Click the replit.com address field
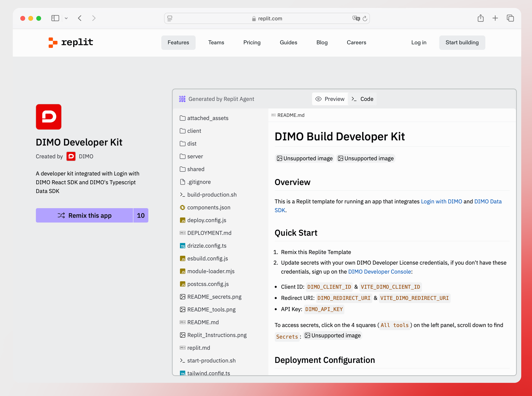 267,19
